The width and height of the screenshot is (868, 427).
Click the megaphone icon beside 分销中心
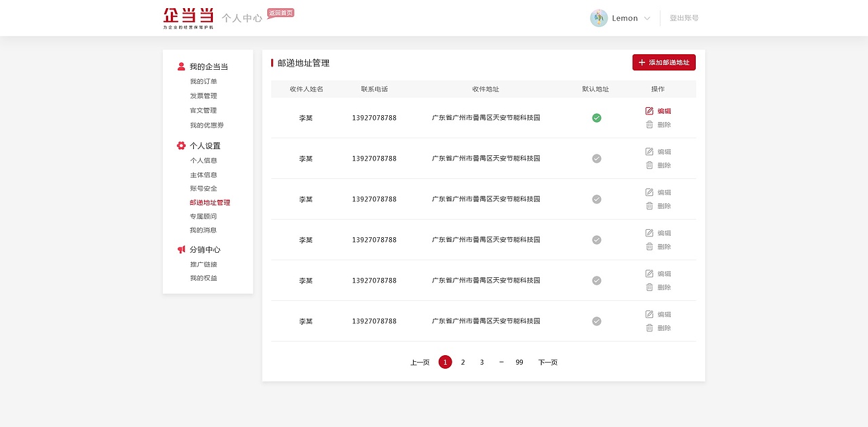pyautogui.click(x=180, y=249)
